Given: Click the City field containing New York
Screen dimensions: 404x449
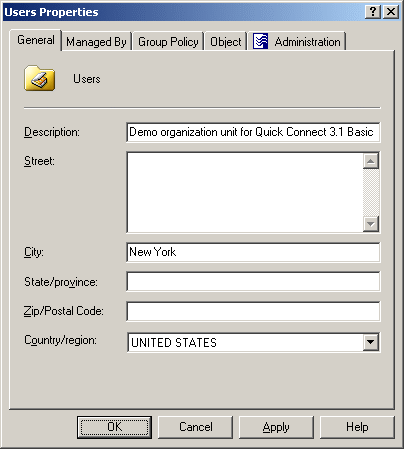Looking at the screenshot, I should pyautogui.click(x=253, y=252).
